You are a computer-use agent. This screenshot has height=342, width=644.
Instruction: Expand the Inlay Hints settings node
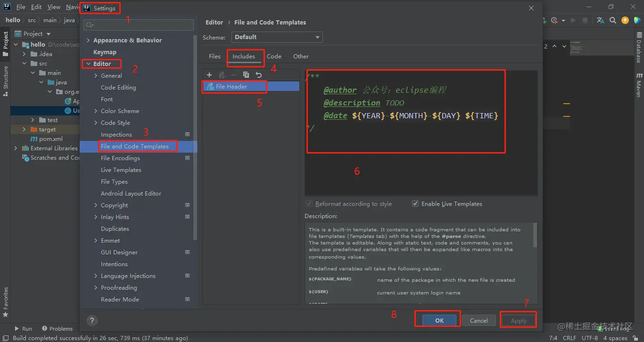[x=96, y=217]
